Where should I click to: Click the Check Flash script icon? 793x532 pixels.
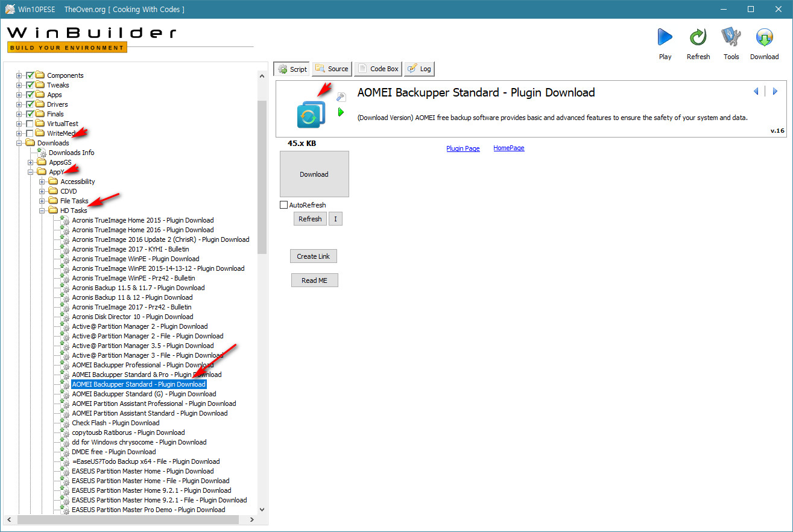[x=65, y=423]
